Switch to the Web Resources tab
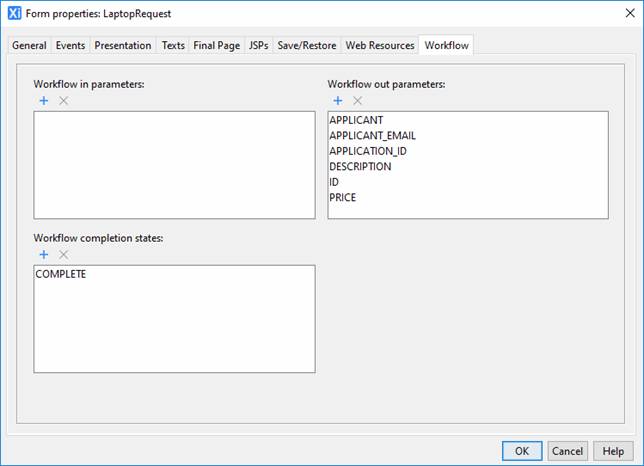The width and height of the screenshot is (644, 466). click(x=379, y=45)
